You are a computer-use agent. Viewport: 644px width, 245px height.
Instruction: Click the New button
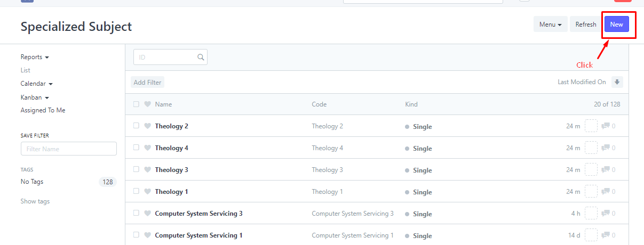pos(616,24)
